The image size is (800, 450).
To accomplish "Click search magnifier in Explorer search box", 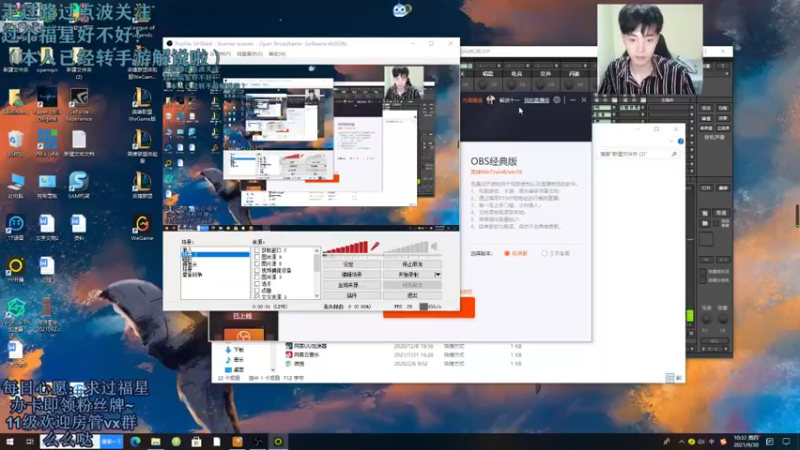I will [674, 154].
